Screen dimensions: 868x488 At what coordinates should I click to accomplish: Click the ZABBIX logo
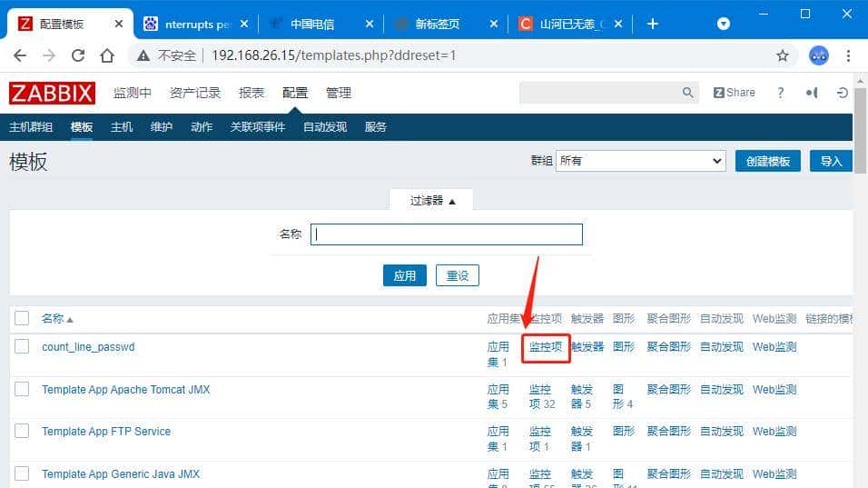tap(52, 93)
